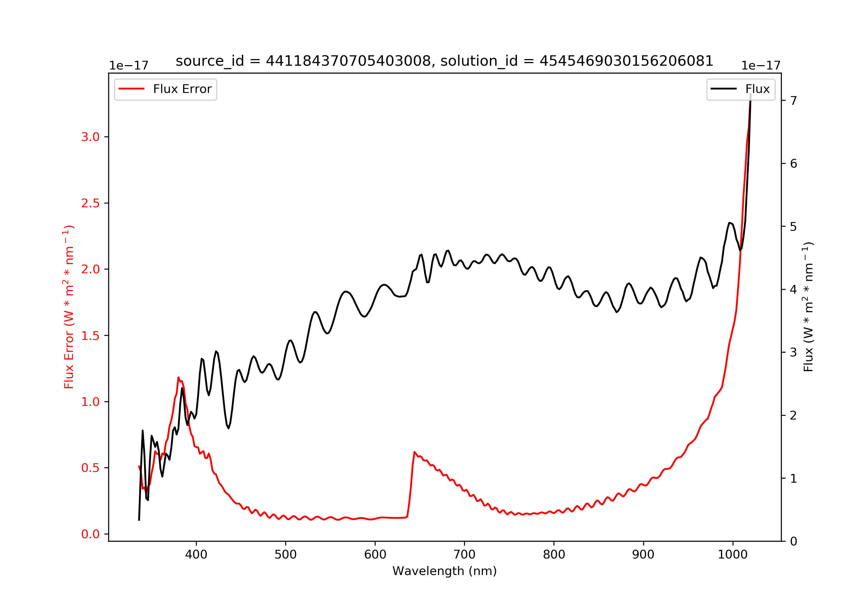The width and height of the screenshot is (868, 608).
Task: Select the Flux legend label
Action: 757,89
